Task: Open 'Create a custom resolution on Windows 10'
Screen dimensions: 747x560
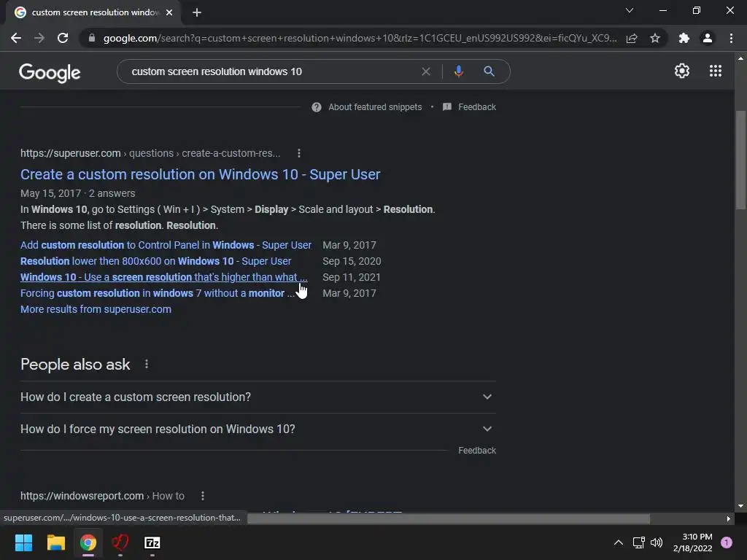Action: (200, 174)
